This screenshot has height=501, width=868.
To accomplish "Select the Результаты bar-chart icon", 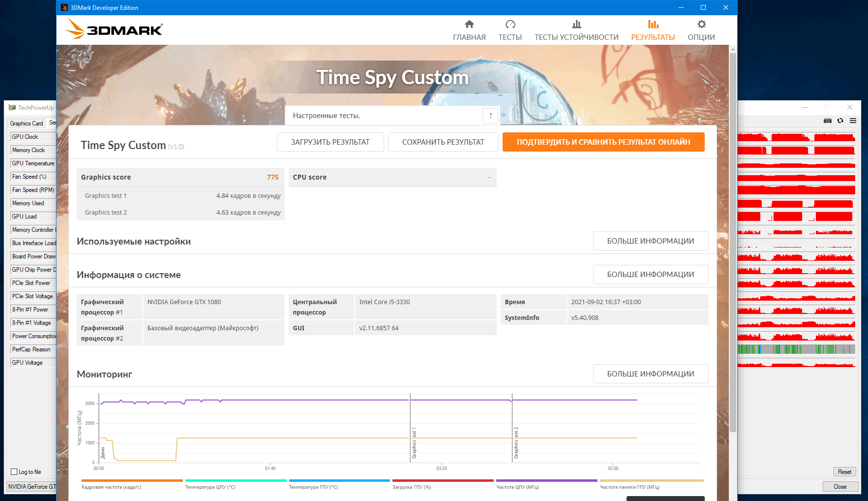I will [x=653, y=24].
